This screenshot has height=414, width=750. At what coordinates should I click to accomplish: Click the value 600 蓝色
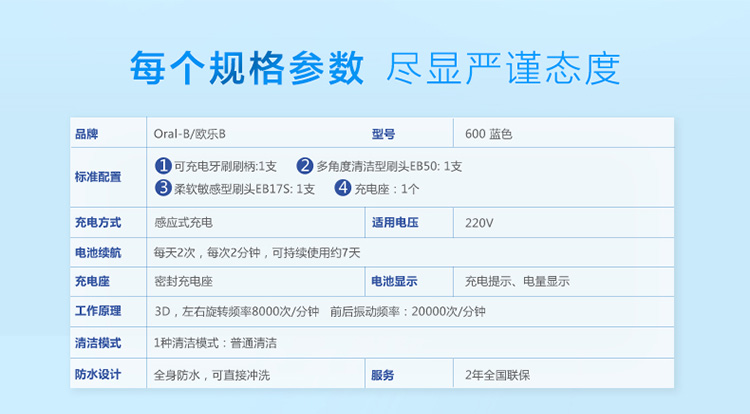point(488,134)
